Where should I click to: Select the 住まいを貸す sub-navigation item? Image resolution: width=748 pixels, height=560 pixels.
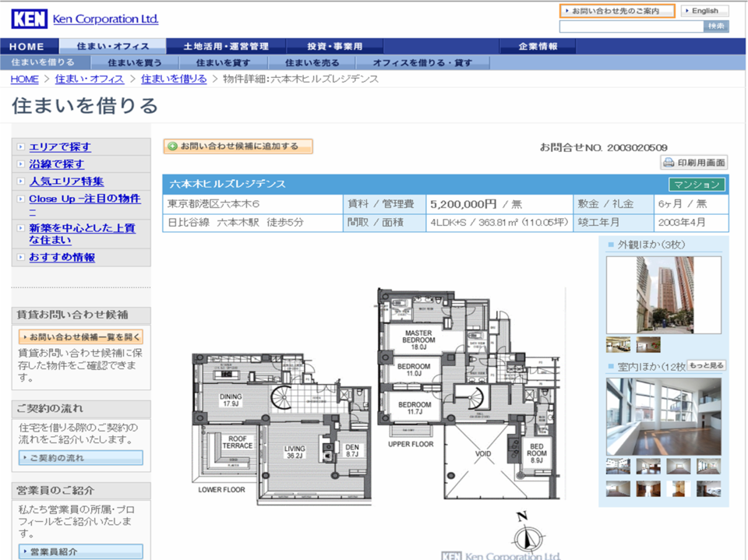[x=224, y=62]
